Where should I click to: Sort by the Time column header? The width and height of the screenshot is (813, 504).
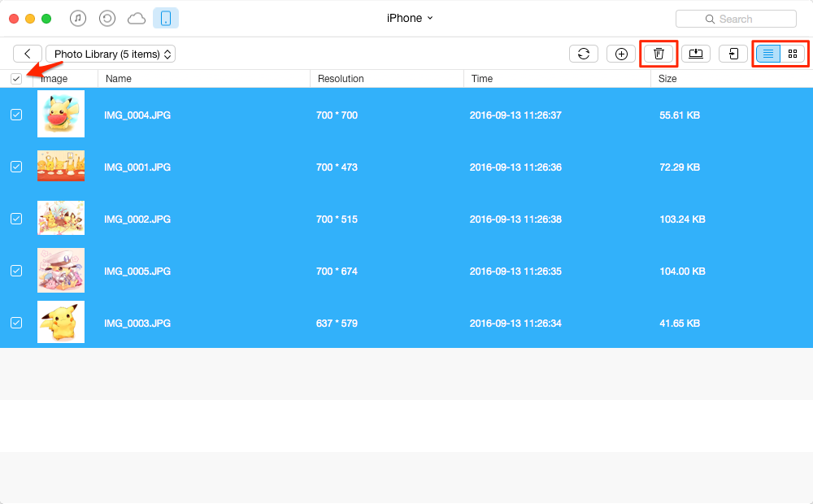click(558, 79)
